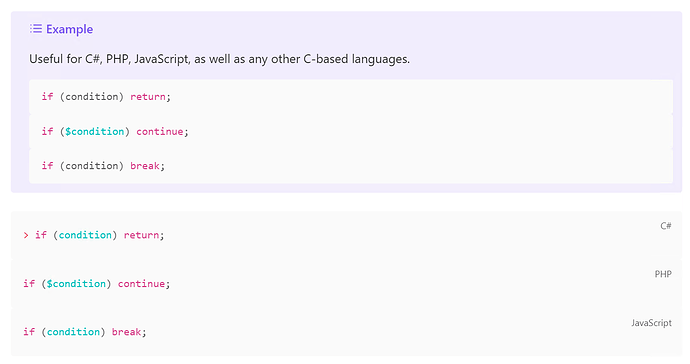The height and width of the screenshot is (364, 690).
Task: Click 'break' keyword in callout code block
Action: (145, 166)
